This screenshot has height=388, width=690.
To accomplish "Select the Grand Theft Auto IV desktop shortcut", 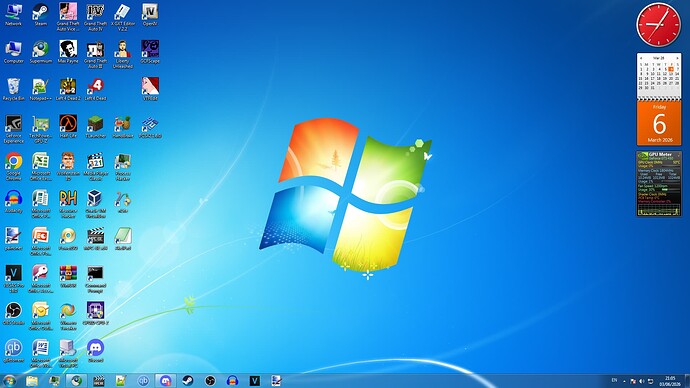I will [95, 17].
